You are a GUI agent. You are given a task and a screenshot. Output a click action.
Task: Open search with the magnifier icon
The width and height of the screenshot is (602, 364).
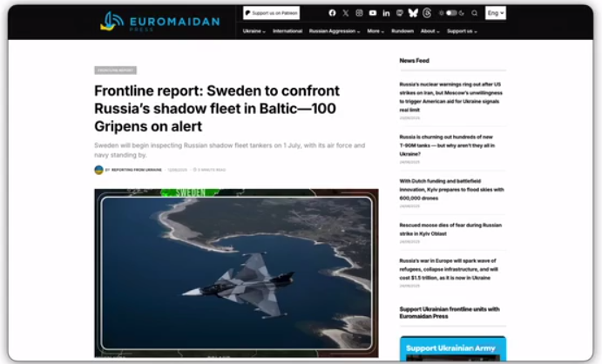pos(475,13)
